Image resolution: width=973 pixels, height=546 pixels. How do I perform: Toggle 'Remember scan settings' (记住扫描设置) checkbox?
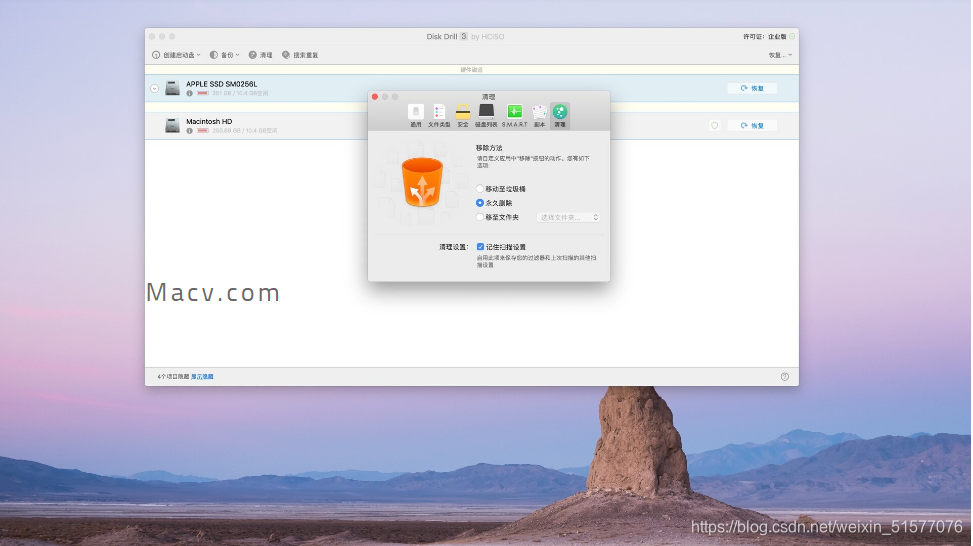coord(480,247)
